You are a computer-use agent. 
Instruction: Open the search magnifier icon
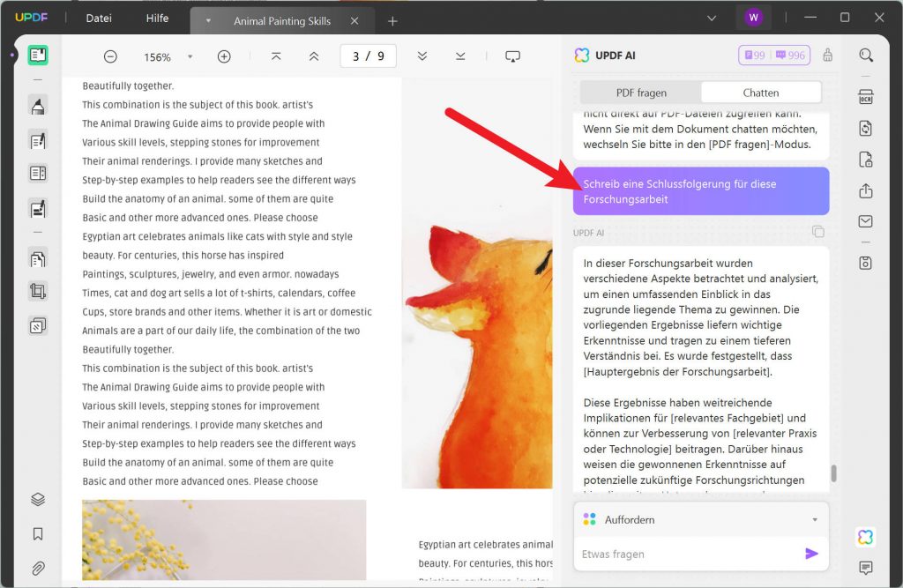[x=866, y=56]
